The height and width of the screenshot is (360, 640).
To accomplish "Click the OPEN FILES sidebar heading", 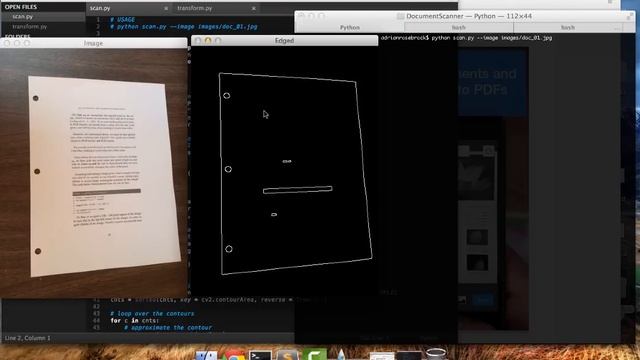I will [21, 7].
